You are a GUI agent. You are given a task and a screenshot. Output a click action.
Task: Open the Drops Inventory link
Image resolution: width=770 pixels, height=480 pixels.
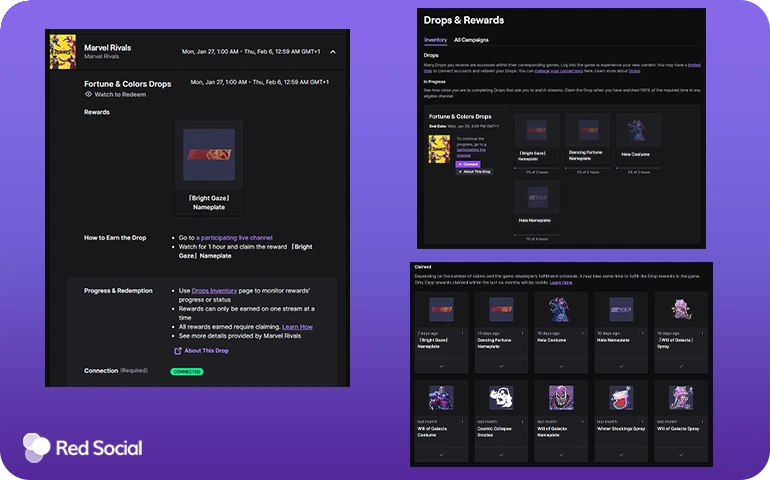coord(214,291)
